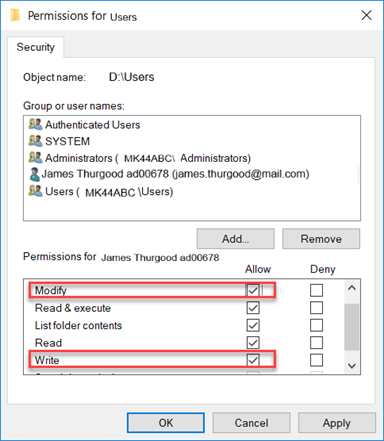Screen dimensions: 384x441
Task: Click the Apply button
Action: [x=337, y=423]
